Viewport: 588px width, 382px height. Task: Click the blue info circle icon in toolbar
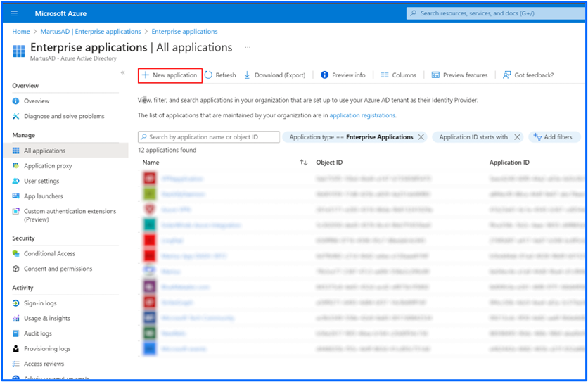point(324,75)
